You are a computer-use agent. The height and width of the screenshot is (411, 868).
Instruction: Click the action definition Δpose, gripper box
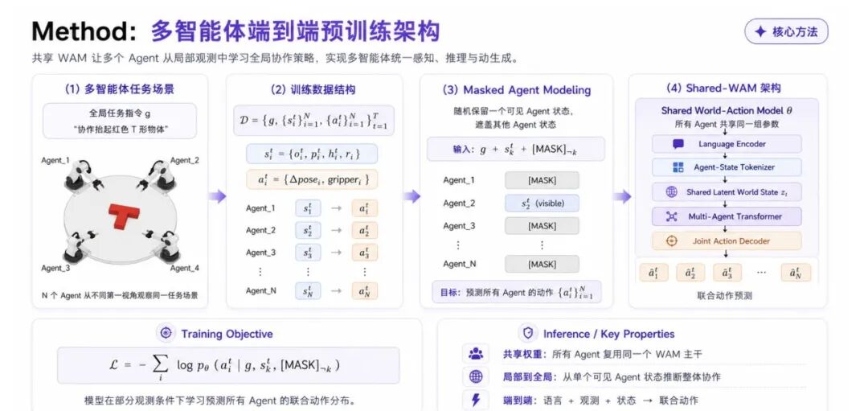pyautogui.click(x=312, y=179)
